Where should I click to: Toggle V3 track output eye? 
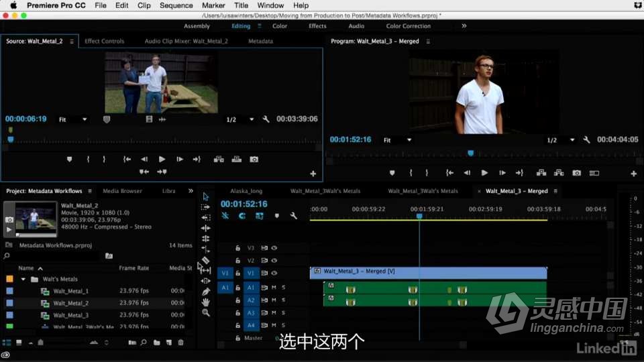[x=274, y=248]
